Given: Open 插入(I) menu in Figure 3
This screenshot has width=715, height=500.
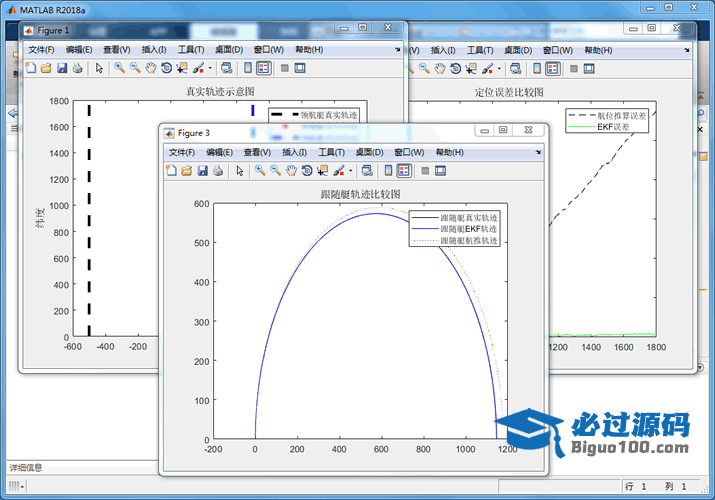Looking at the screenshot, I should [x=294, y=152].
